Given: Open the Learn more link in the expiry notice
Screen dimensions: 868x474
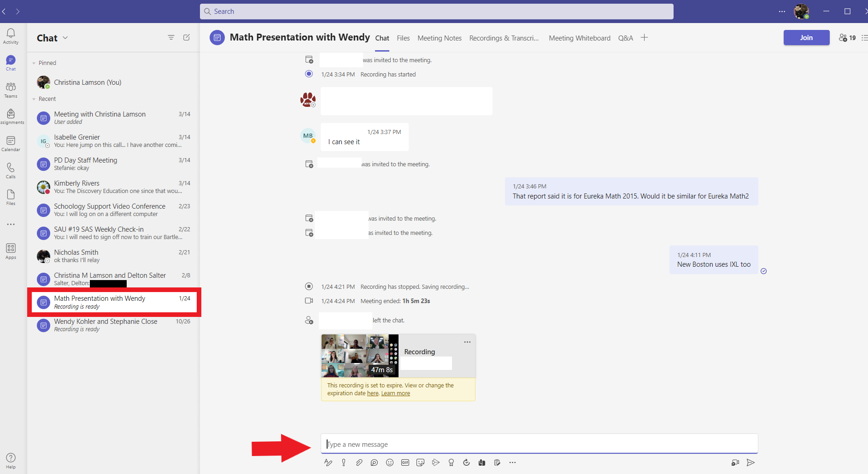Looking at the screenshot, I should click(395, 393).
